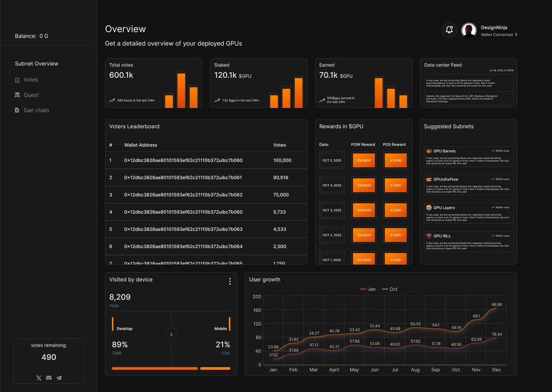Viewport: 552px width, 392px height.
Task: Click the DesignNinja profile avatar
Action: pos(469,30)
